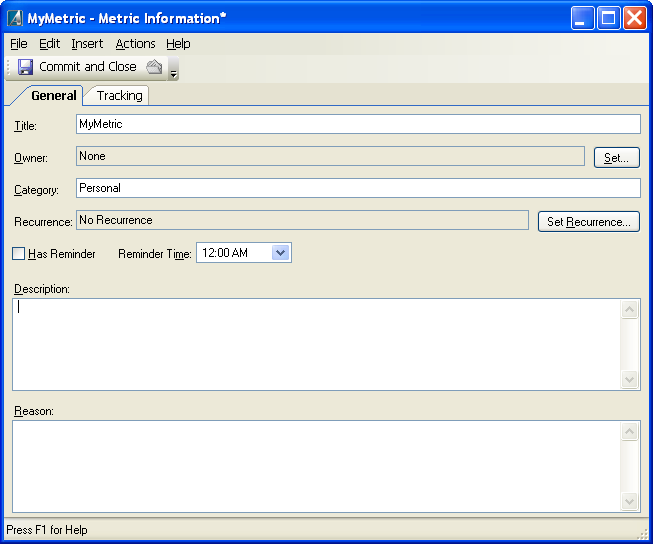Click the Commit and Close save icon
Screen dimensions: 653x544
pyautogui.click(x=25, y=67)
